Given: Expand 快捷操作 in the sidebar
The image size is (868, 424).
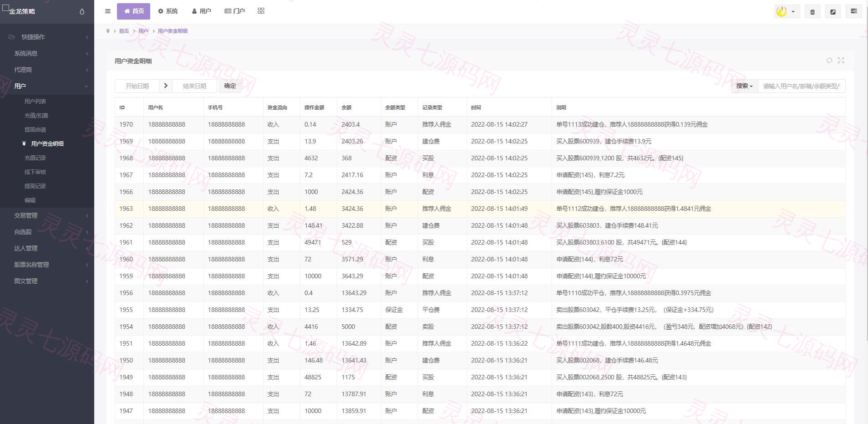Looking at the screenshot, I should (x=47, y=37).
